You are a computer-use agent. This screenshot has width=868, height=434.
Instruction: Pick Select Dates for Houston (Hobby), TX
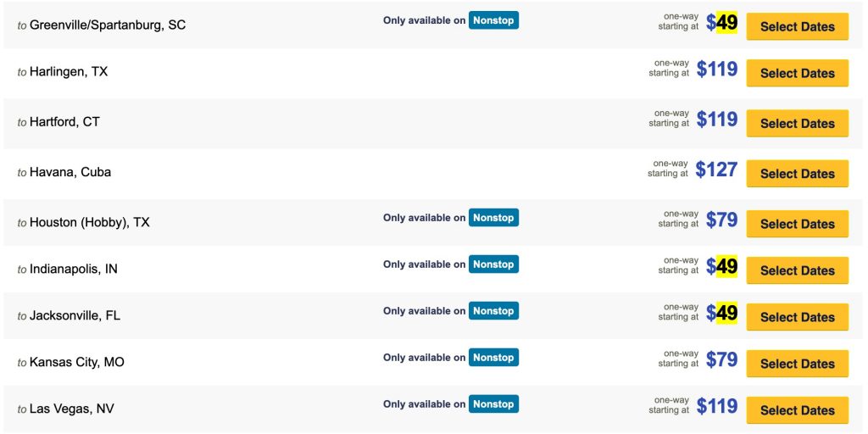(797, 224)
